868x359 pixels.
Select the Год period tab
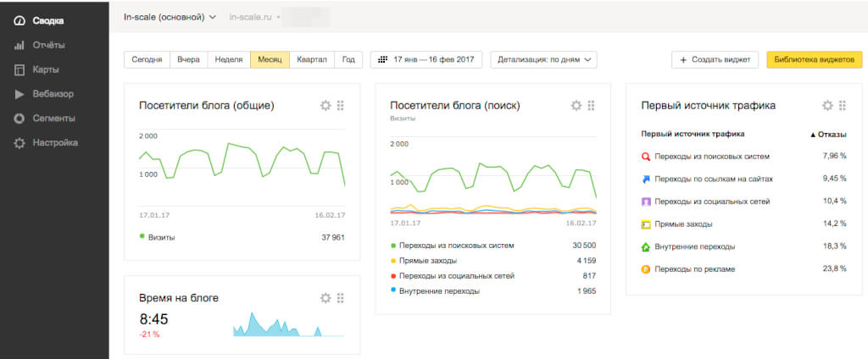coord(348,60)
